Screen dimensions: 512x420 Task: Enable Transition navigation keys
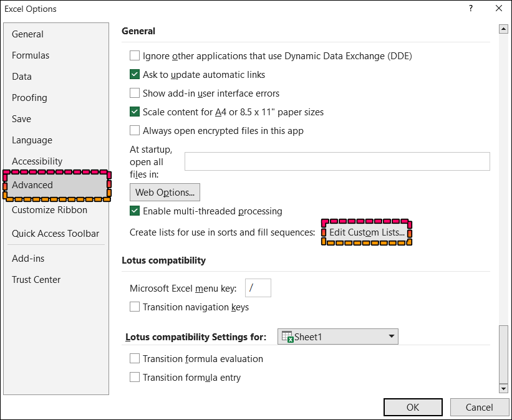click(135, 307)
